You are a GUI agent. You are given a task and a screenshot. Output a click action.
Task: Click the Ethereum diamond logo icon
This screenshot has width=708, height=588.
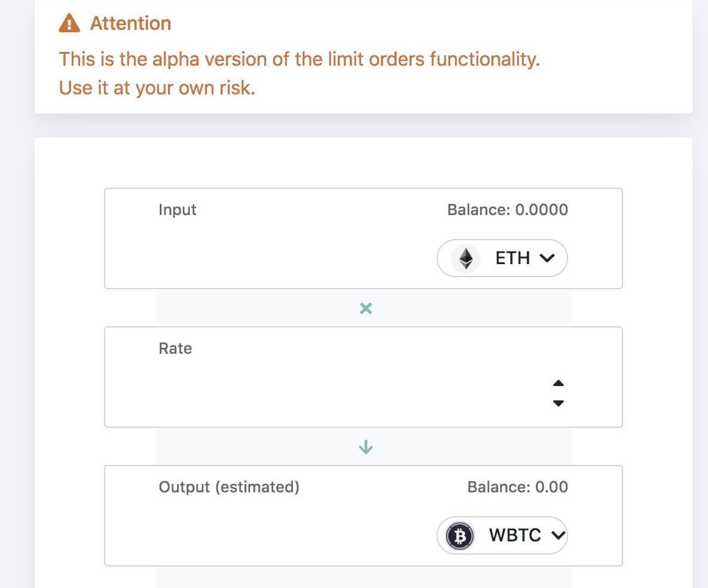pyautogui.click(x=466, y=258)
